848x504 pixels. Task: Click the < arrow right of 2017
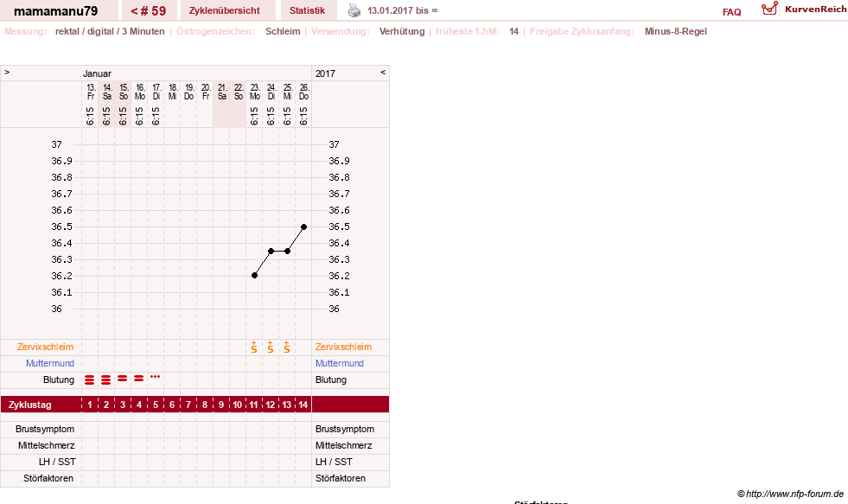click(383, 72)
